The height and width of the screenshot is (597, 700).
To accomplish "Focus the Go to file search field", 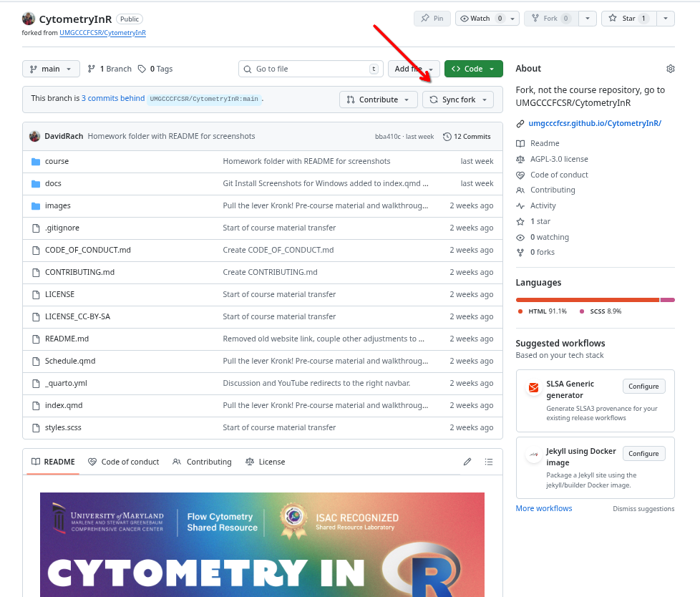I will (311, 69).
